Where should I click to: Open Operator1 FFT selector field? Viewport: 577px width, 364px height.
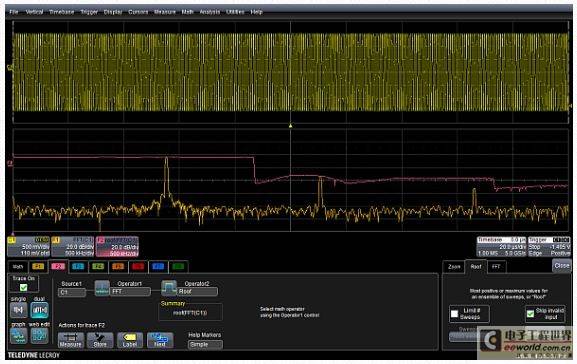pyautogui.click(x=130, y=291)
